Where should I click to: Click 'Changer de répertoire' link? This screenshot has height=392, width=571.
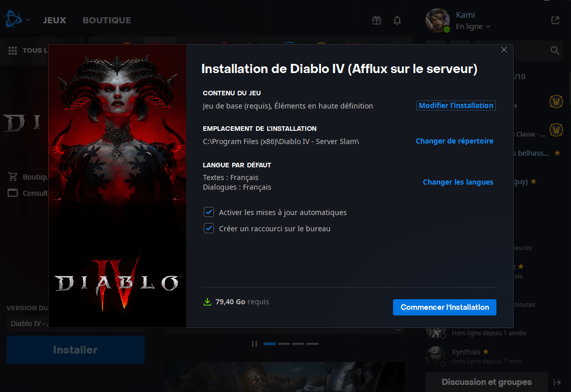tap(454, 141)
